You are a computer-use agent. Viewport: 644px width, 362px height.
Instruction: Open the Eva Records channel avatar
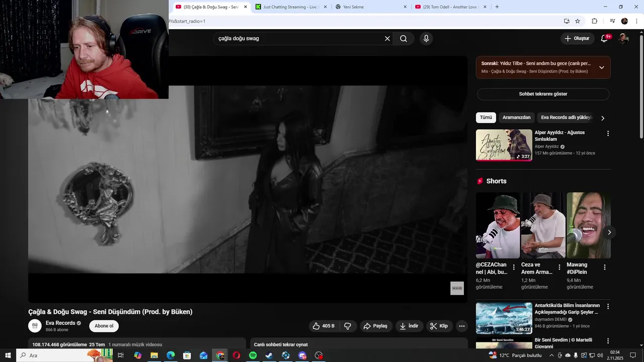pos(35,326)
